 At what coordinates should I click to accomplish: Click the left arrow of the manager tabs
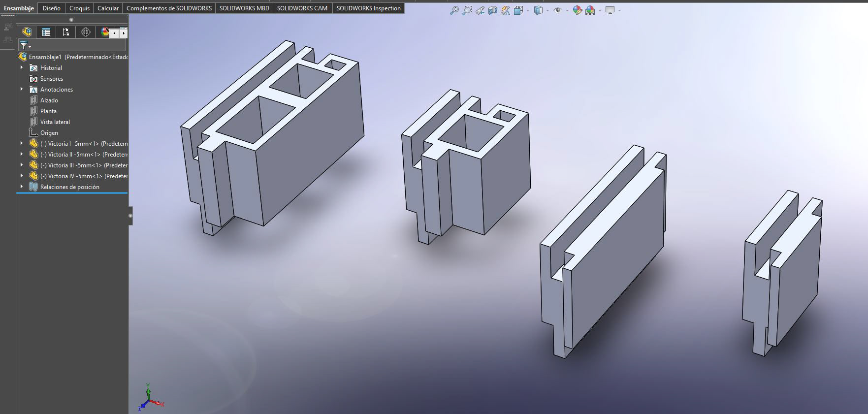(x=114, y=33)
